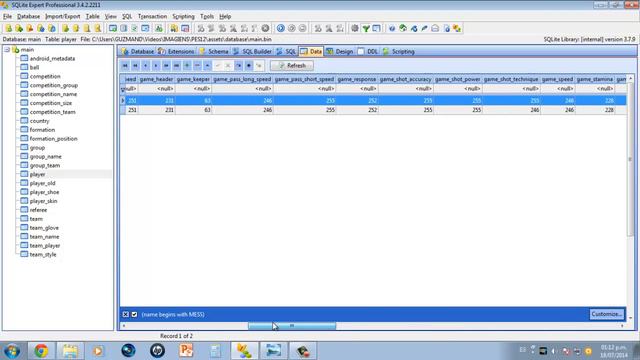Click the blue help question mark icon

coord(392,28)
